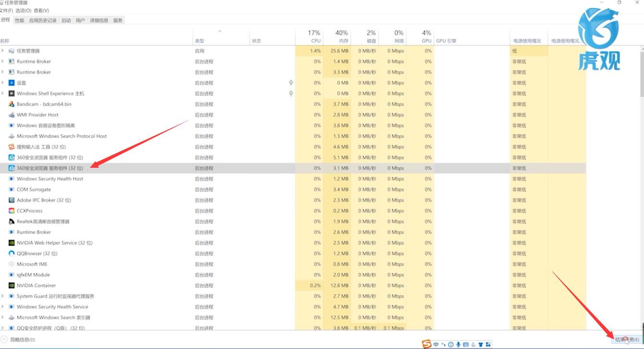Select the 搜狗输入法 工具 icon
The width and height of the screenshot is (644, 349).
coord(12,147)
